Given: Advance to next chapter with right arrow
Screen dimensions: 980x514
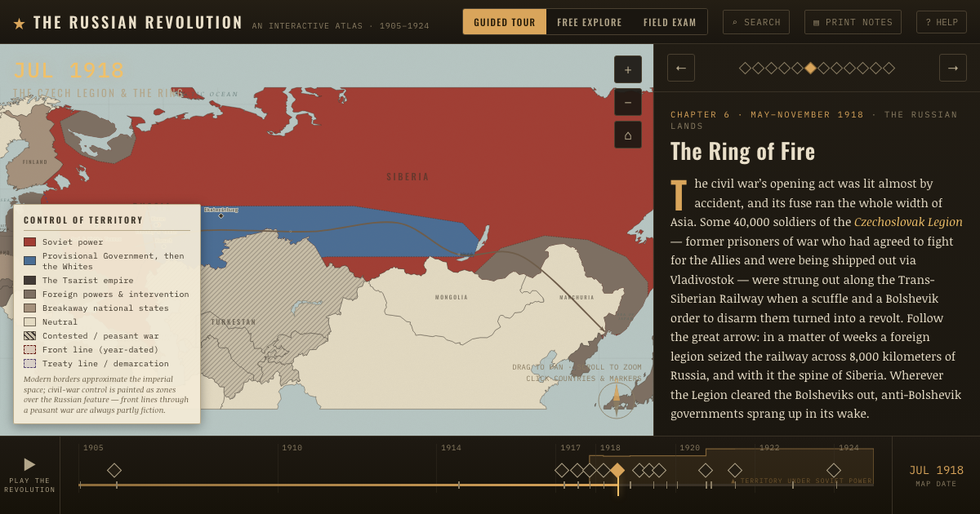Looking at the screenshot, I should [953, 68].
